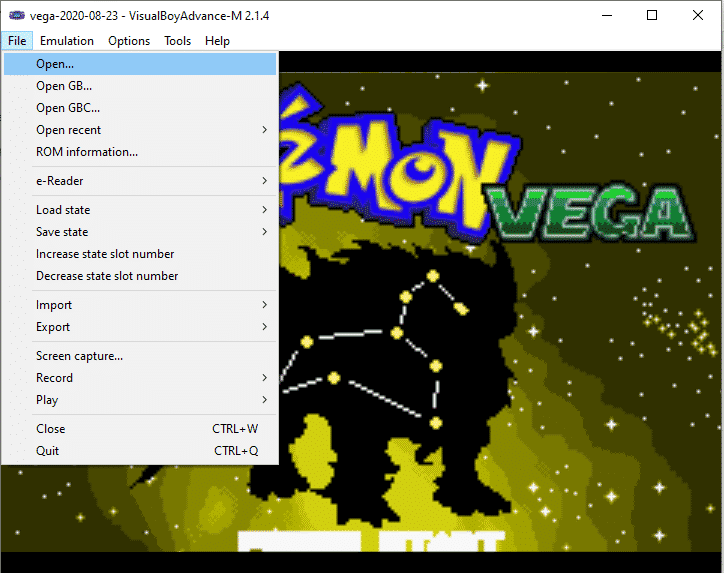Select Open GB... menu entry
Viewport: 724px width, 573px height.
[x=140, y=86]
